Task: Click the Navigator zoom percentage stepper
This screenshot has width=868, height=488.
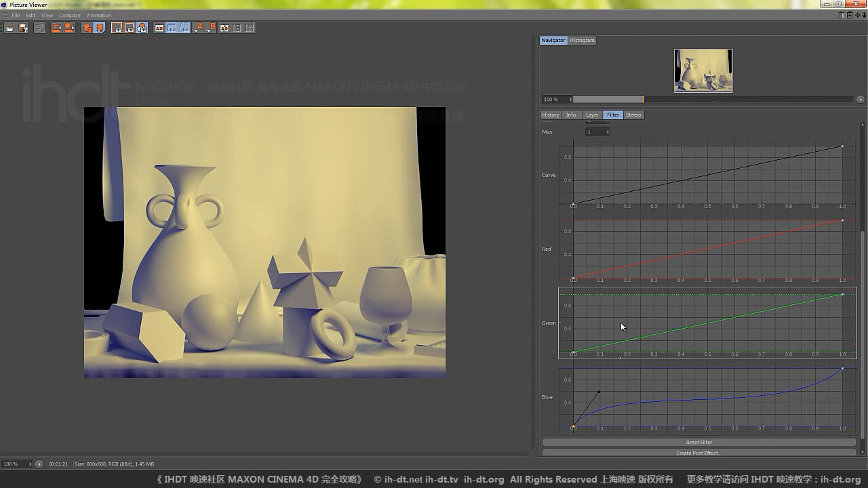Action: (570, 100)
